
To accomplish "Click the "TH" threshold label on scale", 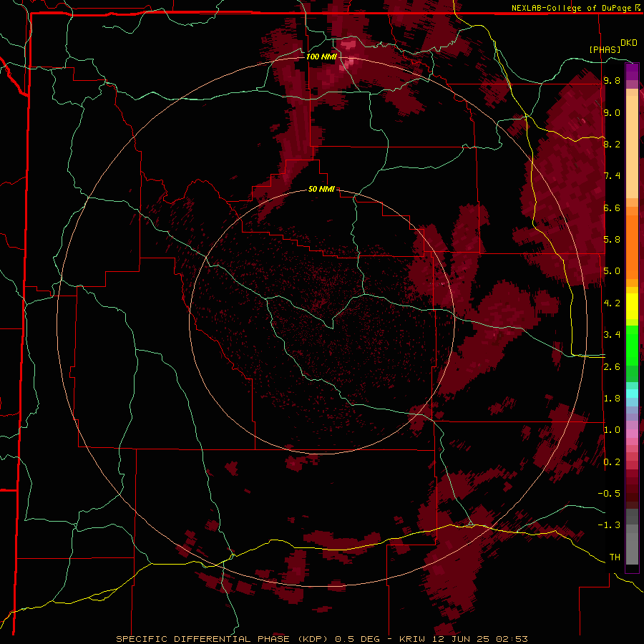I will point(615,557).
